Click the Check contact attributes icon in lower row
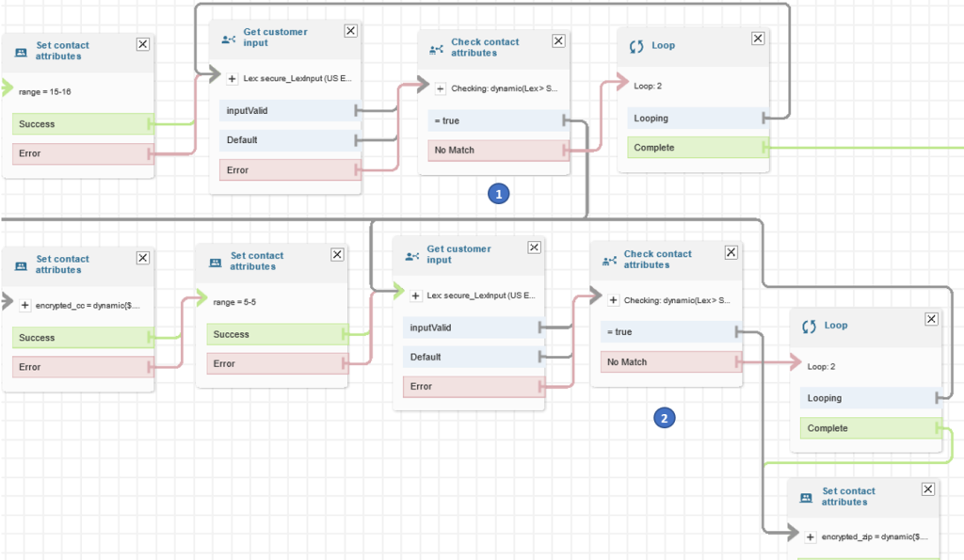The width and height of the screenshot is (964, 560). click(609, 259)
